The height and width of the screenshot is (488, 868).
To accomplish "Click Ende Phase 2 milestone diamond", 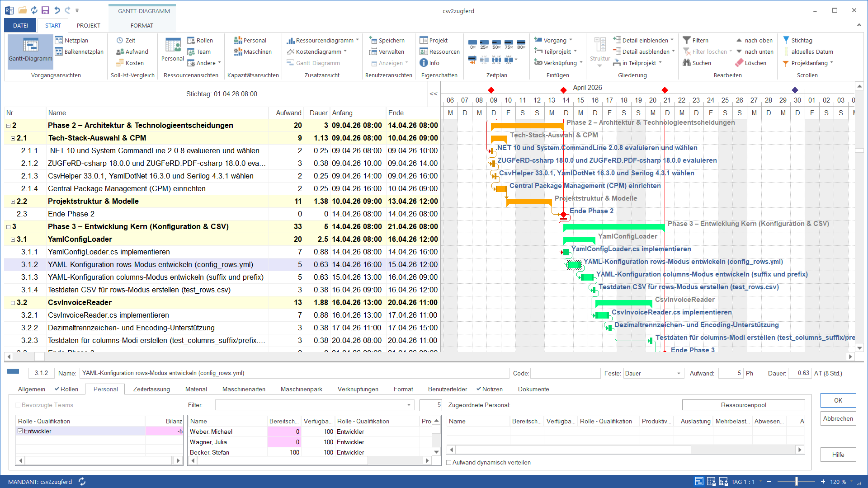I will (563, 214).
